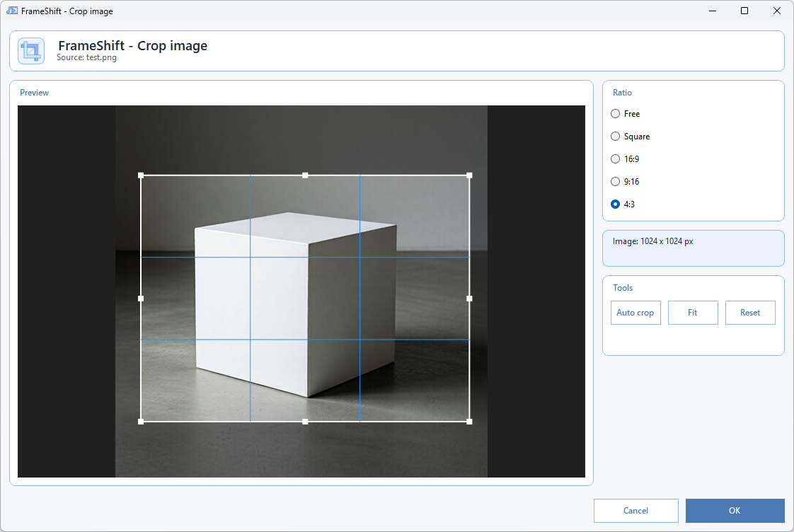
Task: Click the bottom-left crop handle
Action: (141, 422)
